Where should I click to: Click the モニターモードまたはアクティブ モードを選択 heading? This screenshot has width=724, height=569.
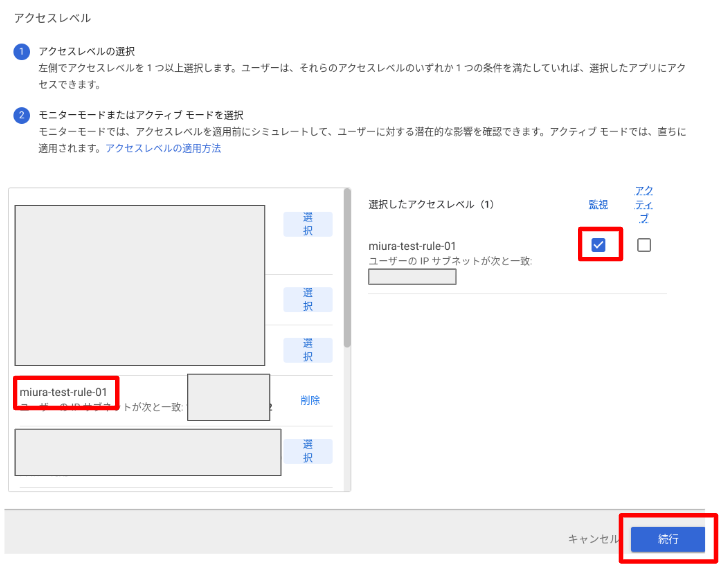point(141,115)
